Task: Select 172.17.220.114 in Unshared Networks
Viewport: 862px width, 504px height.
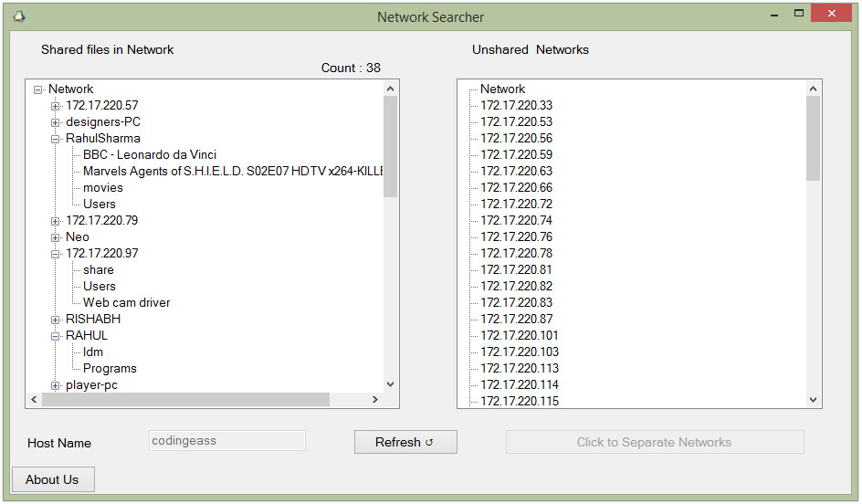Action: [520, 384]
